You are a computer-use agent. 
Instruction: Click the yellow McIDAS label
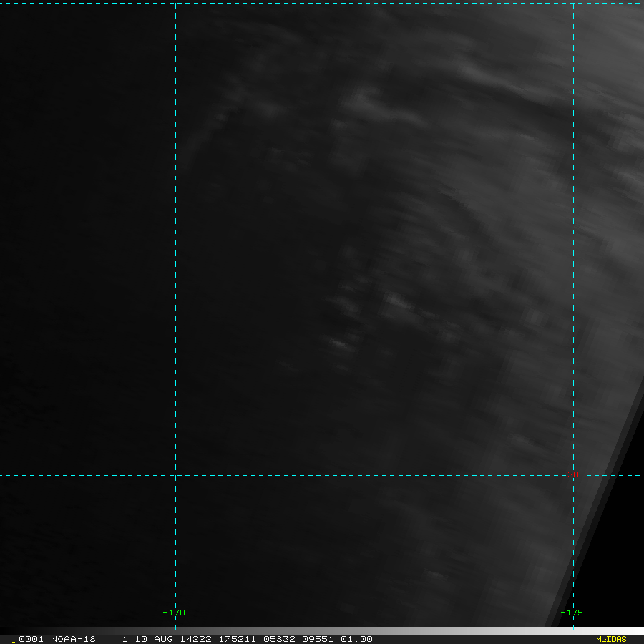pos(610,639)
